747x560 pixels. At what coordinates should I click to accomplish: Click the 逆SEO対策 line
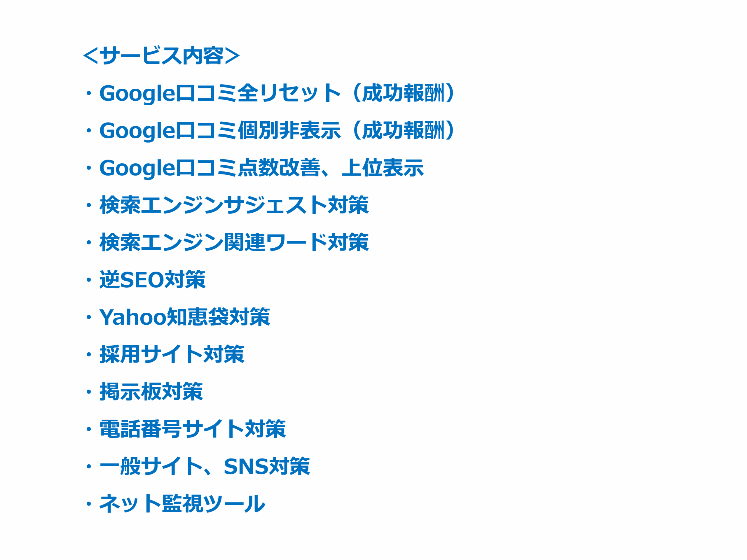point(152,279)
